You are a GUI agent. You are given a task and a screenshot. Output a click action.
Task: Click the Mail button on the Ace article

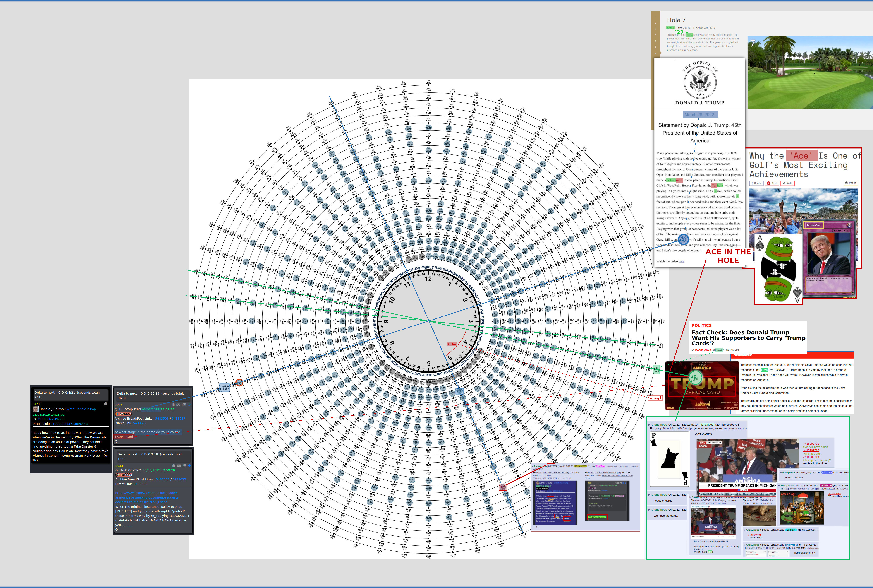tap(787, 183)
